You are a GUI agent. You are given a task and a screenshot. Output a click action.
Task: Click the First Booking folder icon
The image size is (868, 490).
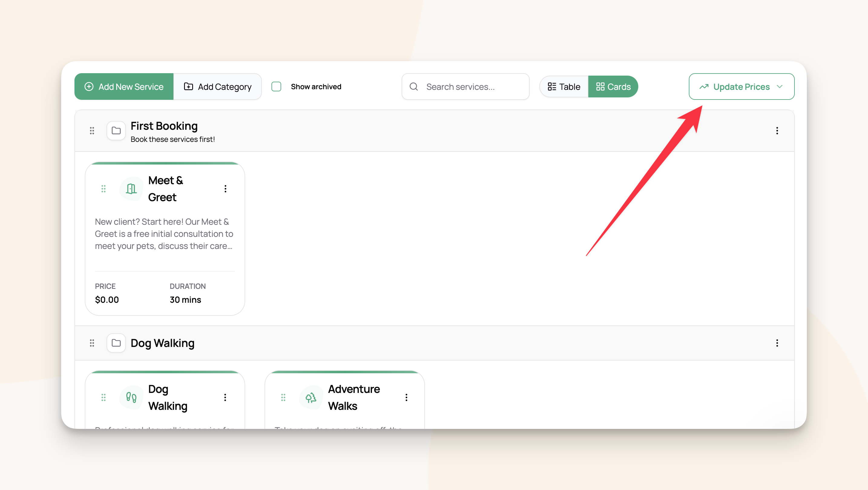coord(116,131)
